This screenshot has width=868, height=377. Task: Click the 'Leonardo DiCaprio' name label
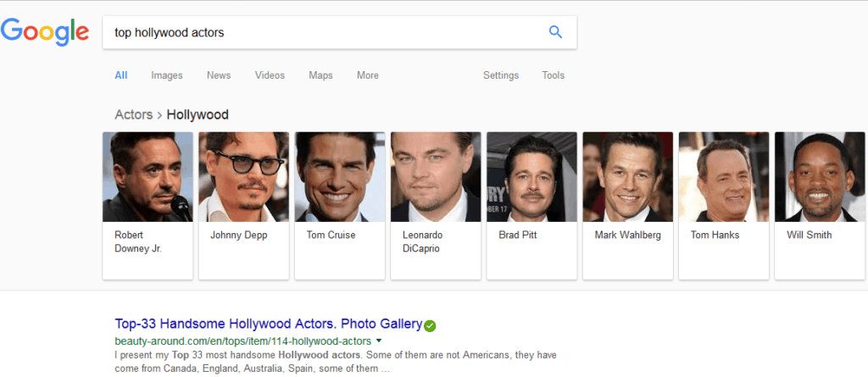[422, 242]
